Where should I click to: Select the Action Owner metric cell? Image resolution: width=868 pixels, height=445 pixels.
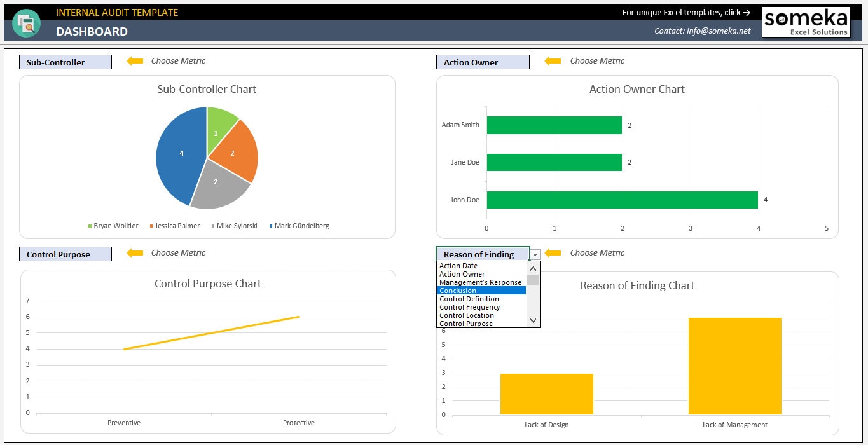point(483,62)
